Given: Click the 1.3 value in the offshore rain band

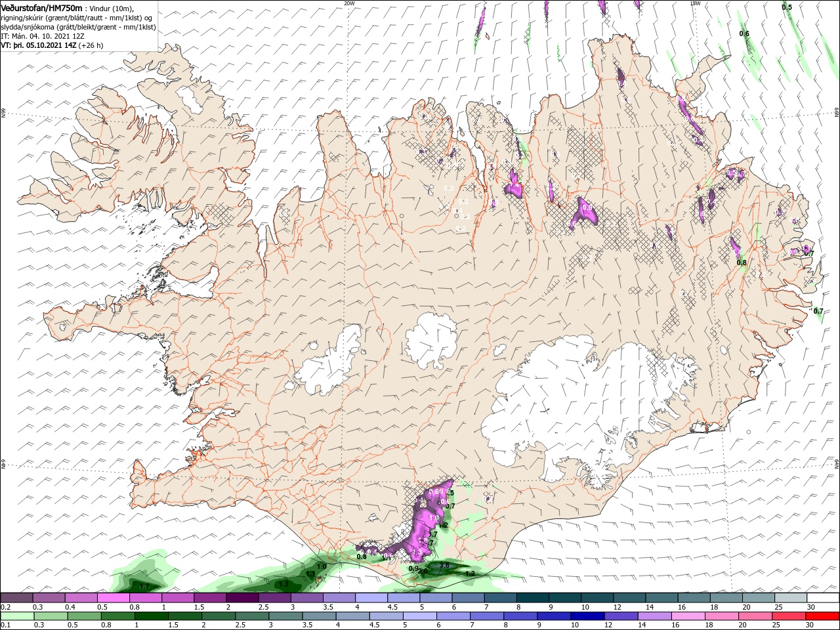Looking at the screenshot, I should 283,584.
